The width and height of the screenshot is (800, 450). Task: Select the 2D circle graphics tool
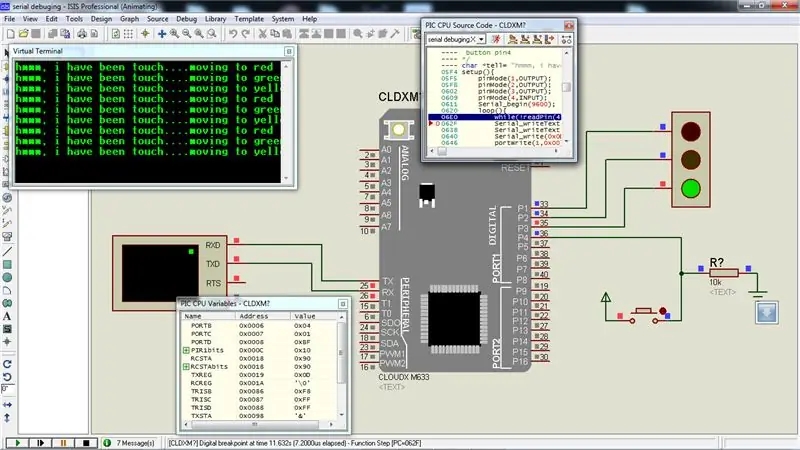7,277
